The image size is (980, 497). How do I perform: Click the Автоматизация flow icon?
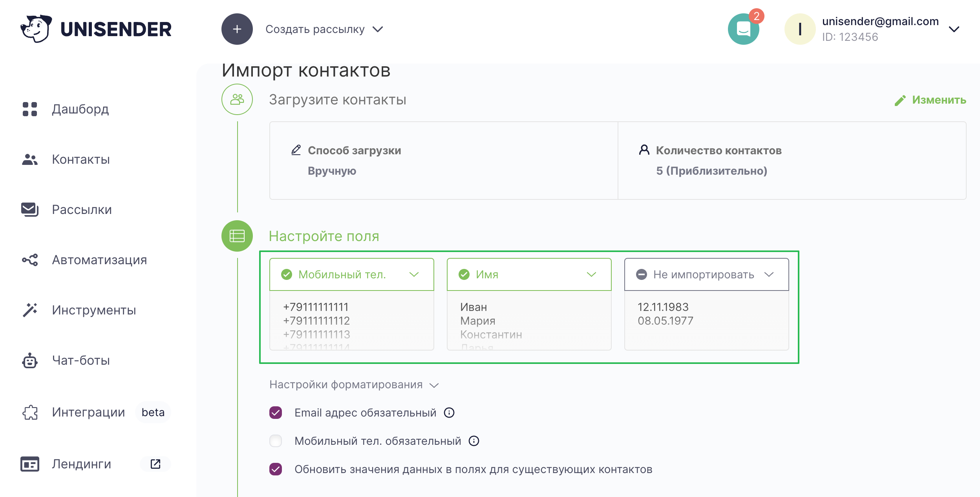pyautogui.click(x=30, y=260)
